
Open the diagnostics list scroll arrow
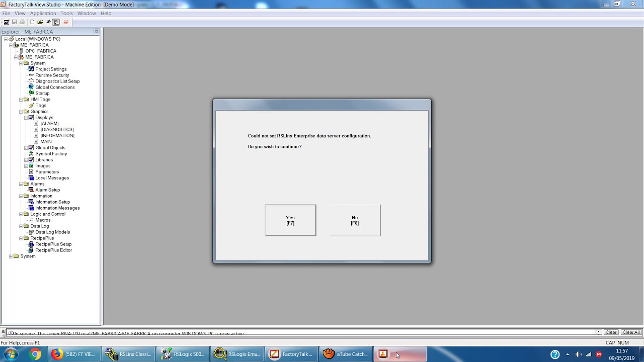coord(599,332)
